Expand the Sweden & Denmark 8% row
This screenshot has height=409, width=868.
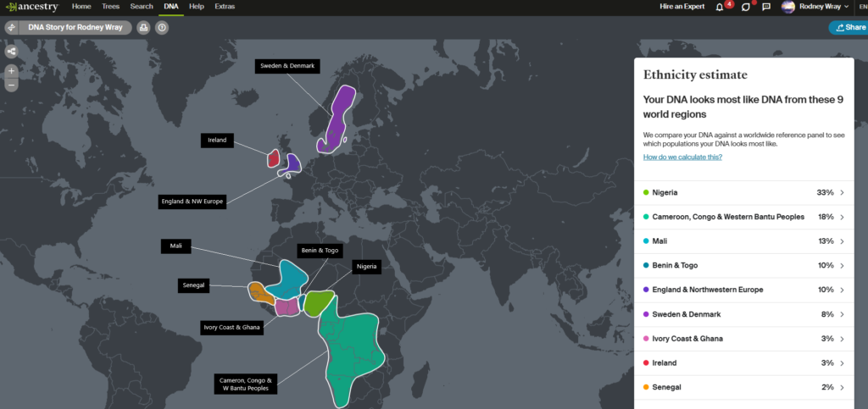[x=743, y=314]
